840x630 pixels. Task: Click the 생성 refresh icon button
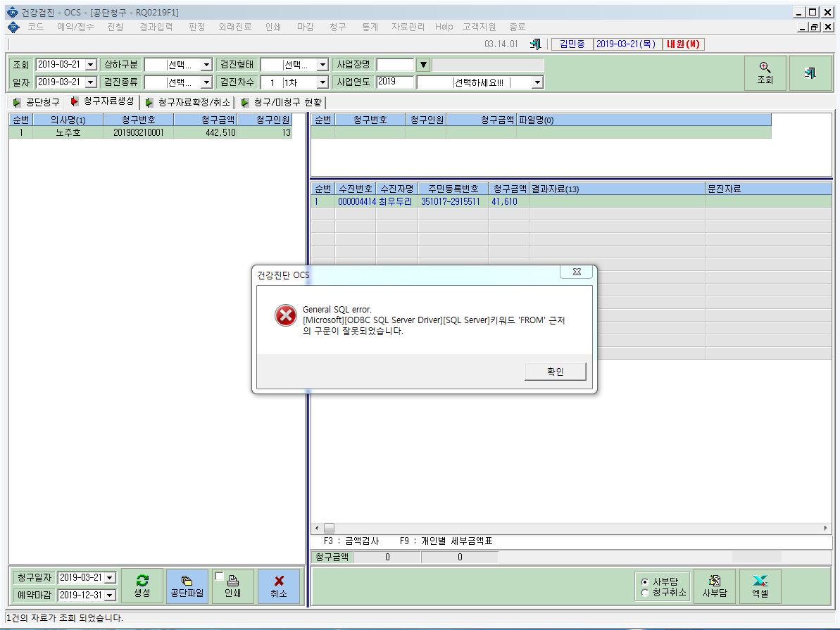point(142,586)
